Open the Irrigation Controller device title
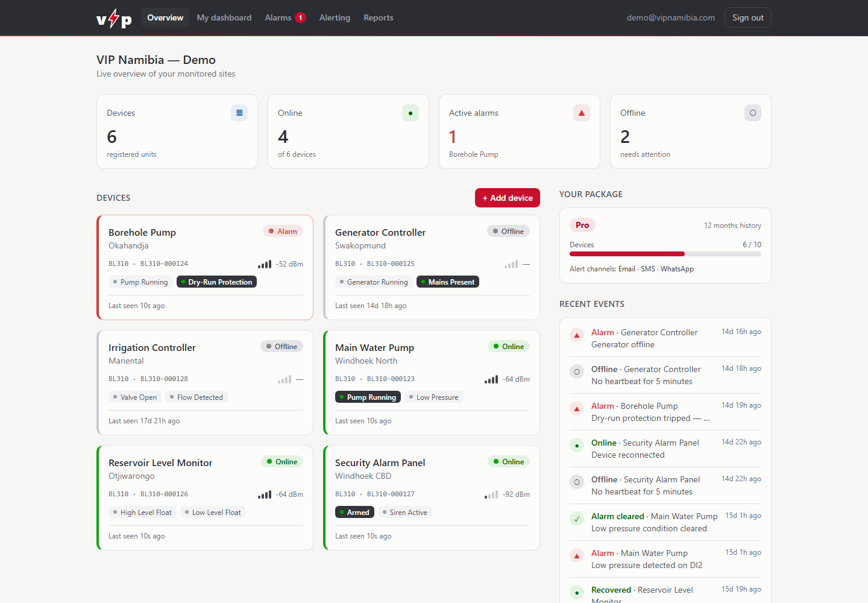Viewport: 868px width, 603px height. (x=152, y=347)
